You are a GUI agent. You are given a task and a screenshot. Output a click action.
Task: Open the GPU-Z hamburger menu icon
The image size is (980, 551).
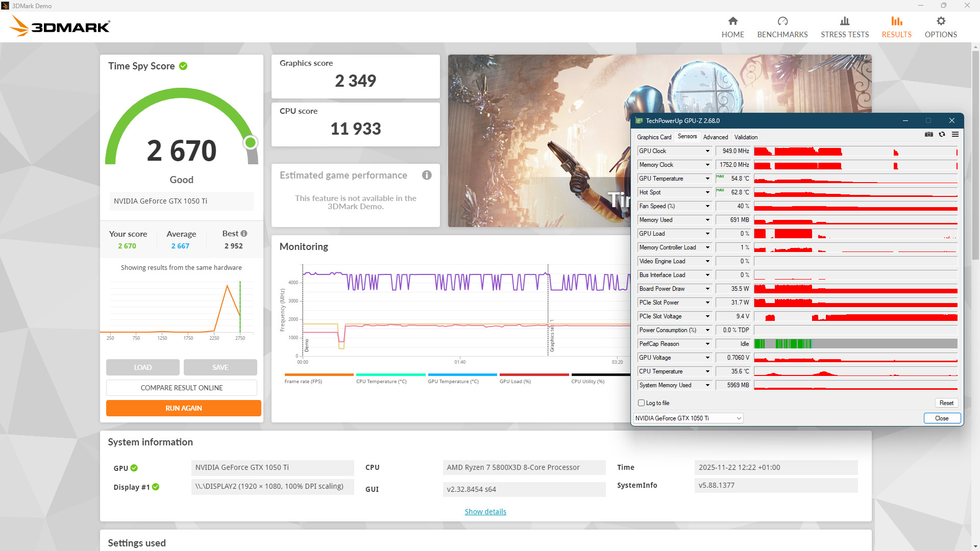point(955,135)
